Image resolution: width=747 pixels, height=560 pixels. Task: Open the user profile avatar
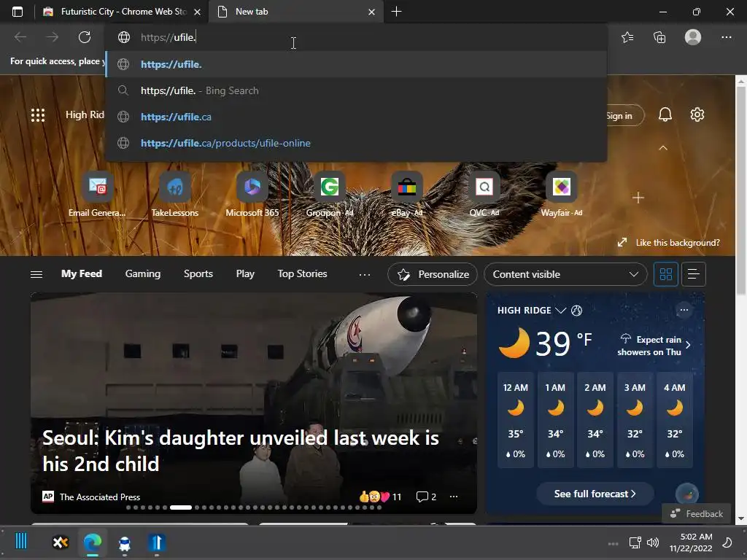[693, 37]
